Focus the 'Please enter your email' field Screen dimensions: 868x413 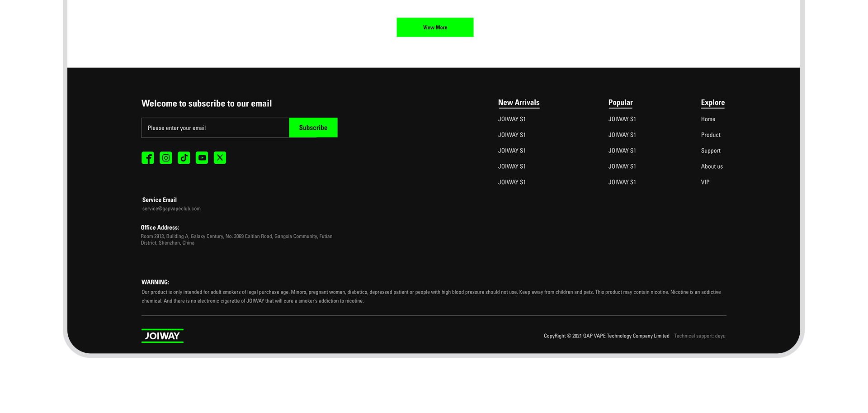coord(215,128)
